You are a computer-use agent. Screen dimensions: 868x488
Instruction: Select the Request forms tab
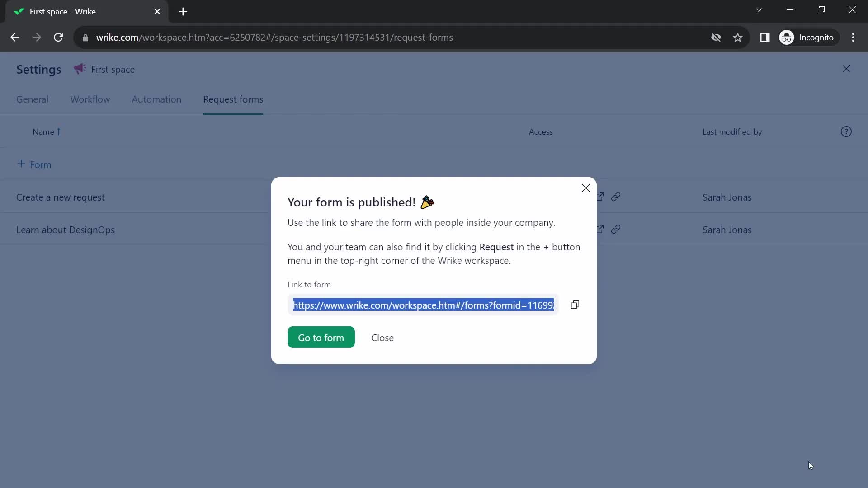pos(233,99)
